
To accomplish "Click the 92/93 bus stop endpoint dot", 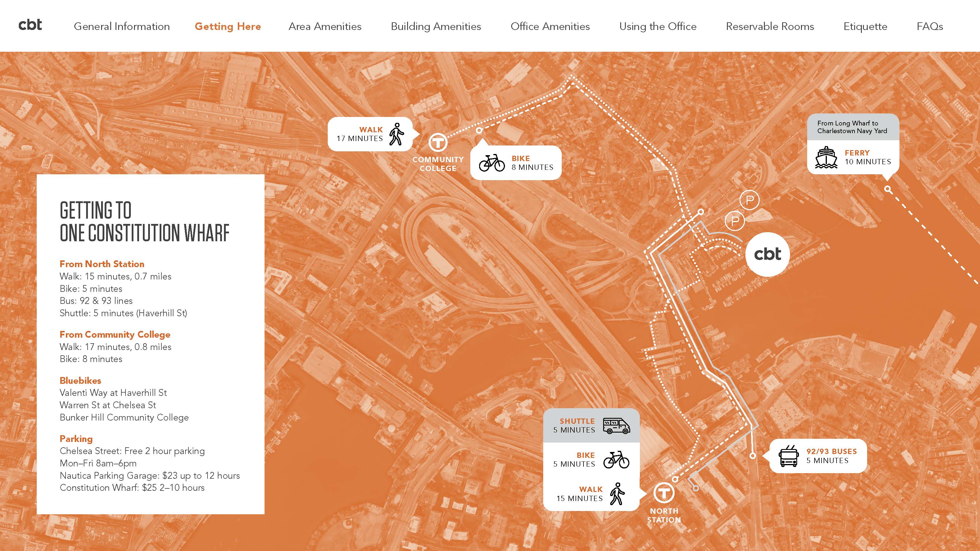I will [752, 455].
